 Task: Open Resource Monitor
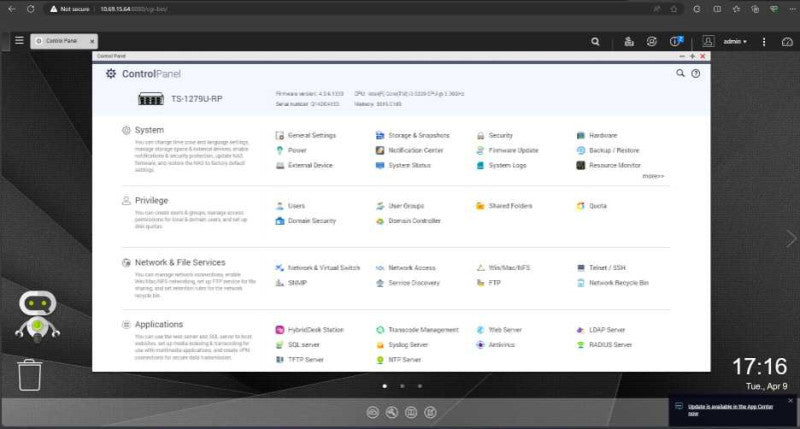coord(609,165)
